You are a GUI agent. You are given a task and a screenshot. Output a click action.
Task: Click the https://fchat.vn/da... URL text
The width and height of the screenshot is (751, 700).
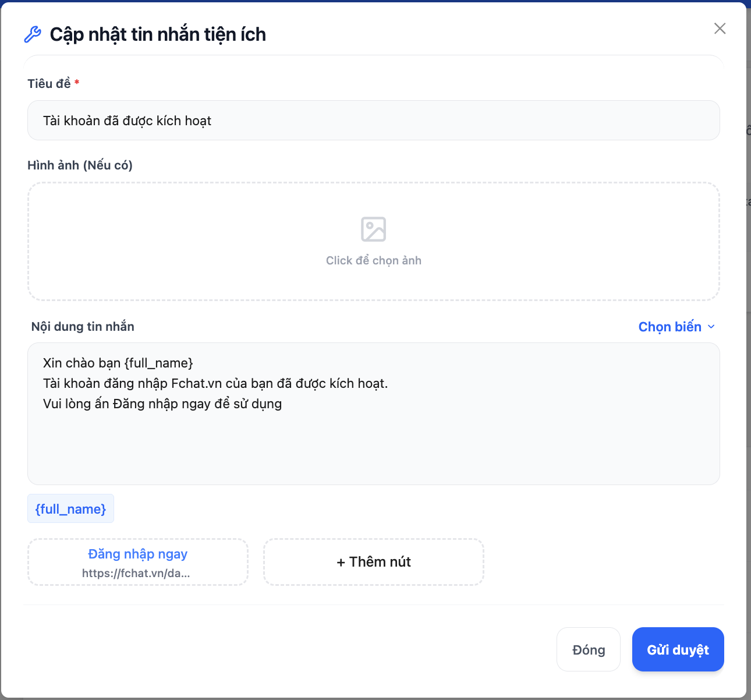pyautogui.click(x=136, y=573)
